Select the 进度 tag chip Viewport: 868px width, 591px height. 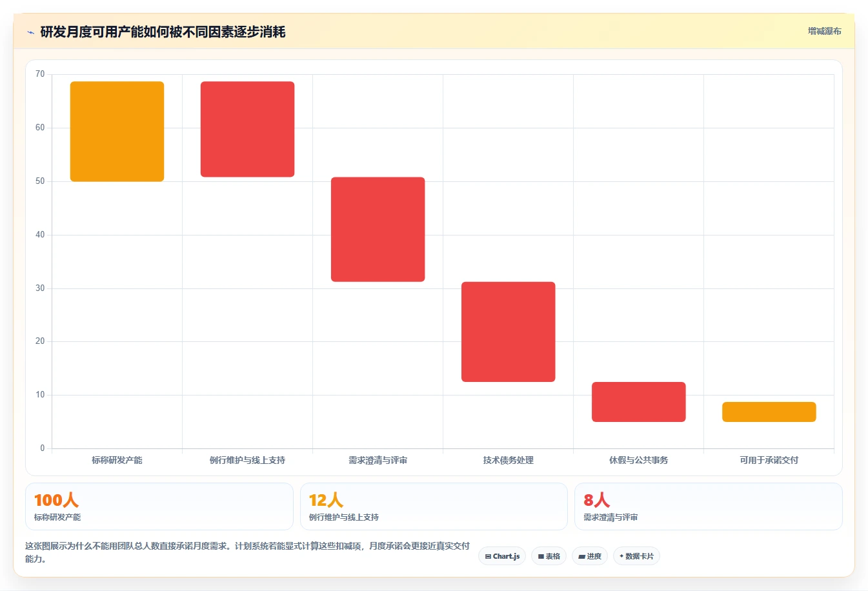(x=590, y=556)
